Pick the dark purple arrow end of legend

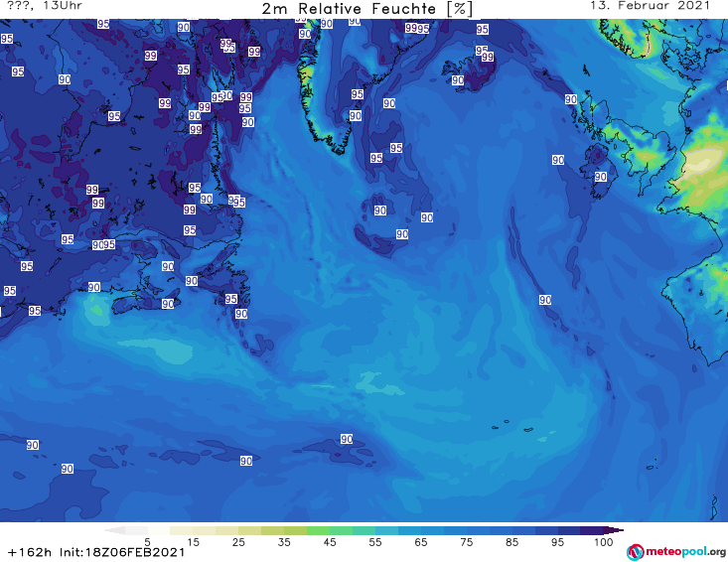[614, 530]
